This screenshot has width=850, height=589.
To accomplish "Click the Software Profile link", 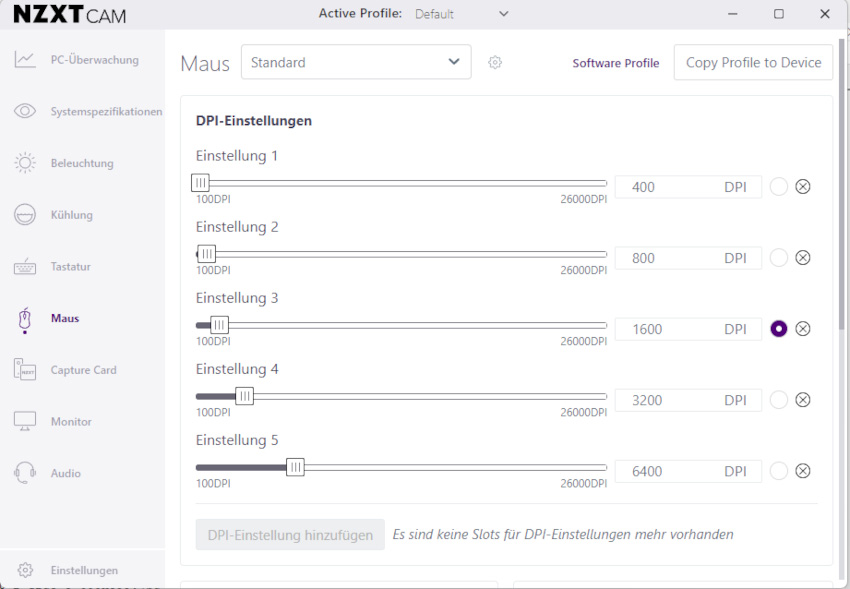I will [x=616, y=63].
